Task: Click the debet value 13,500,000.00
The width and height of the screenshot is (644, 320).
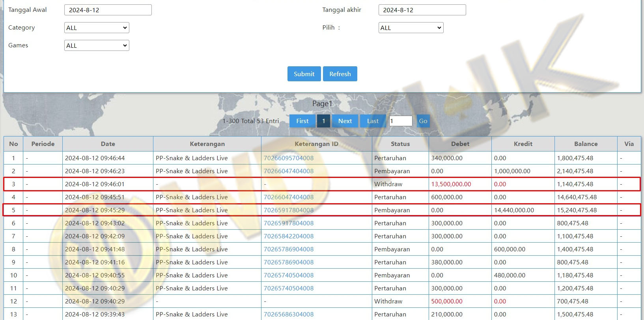Action: click(x=451, y=184)
